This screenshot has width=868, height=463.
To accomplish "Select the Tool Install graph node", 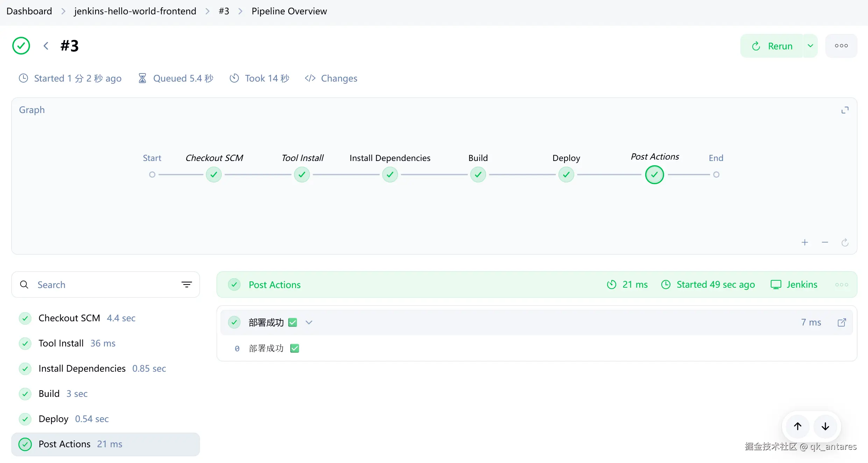I will [x=302, y=175].
